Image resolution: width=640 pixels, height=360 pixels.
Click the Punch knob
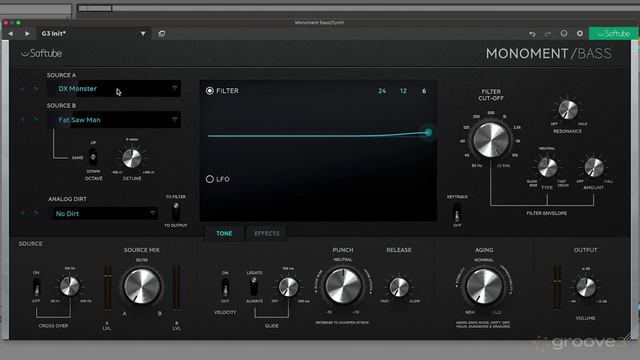(343, 286)
